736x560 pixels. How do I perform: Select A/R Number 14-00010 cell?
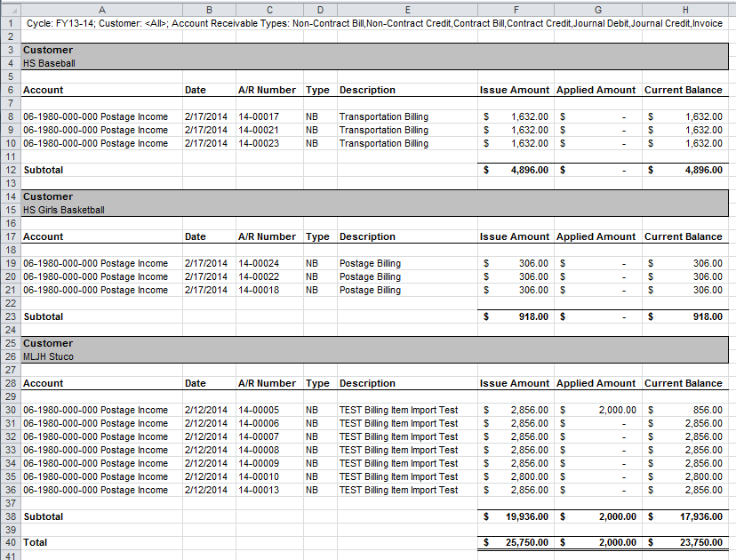tap(259, 476)
